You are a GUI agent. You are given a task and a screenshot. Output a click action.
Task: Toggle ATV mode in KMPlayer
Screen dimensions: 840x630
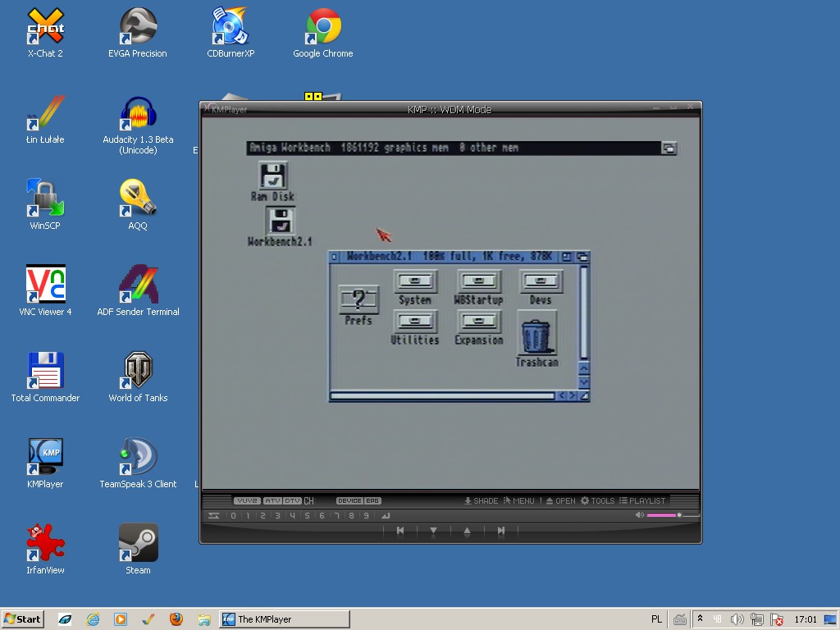[272, 501]
